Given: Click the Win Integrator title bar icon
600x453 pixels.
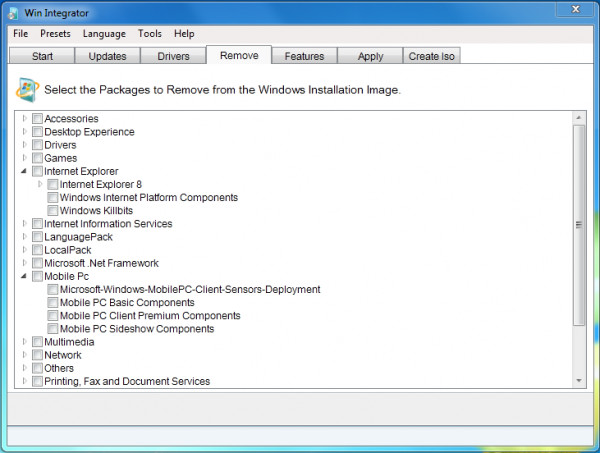Looking at the screenshot, I should (13, 13).
